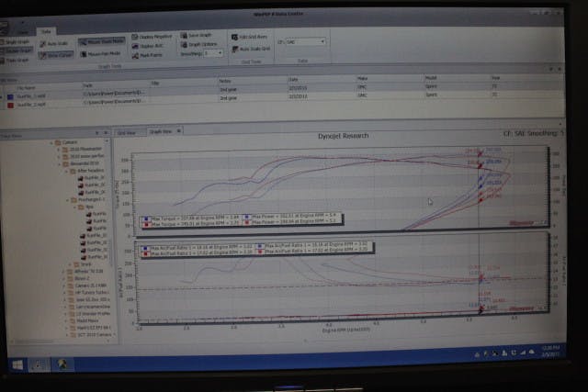Open the Smoothing dropdown
The height and width of the screenshot is (392, 588).
click(212, 53)
